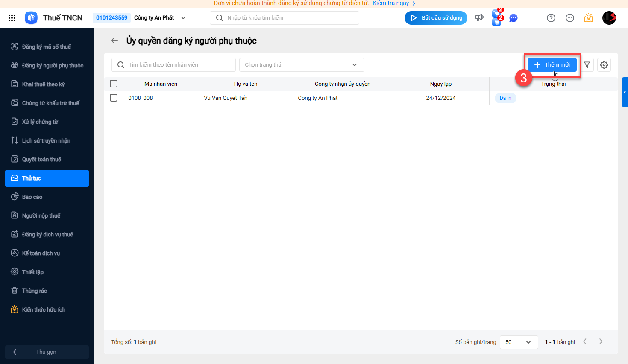
Task: Open Kế toán dịch vụ section
Action: pyautogui.click(x=47, y=253)
